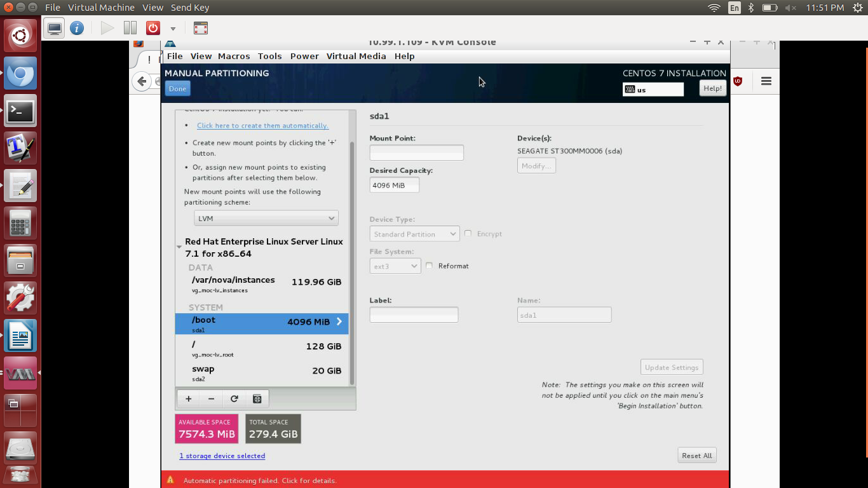Open the session power cog menu
This screenshot has width=868, height=488.
tap(857, 8)
